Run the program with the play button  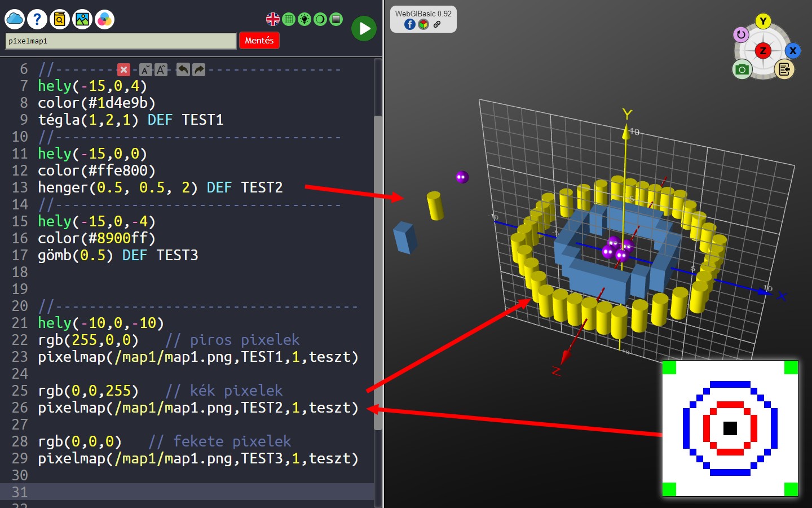click(364, 28)
